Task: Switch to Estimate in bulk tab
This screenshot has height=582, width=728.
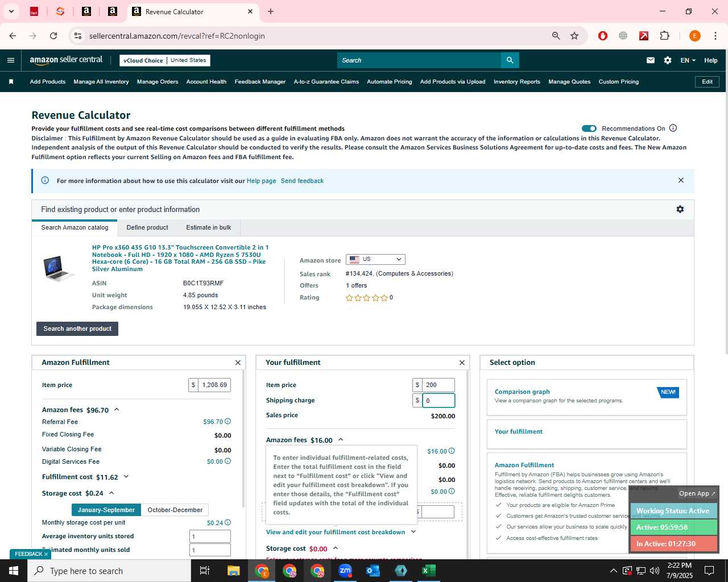Action: tap(209, 227)
